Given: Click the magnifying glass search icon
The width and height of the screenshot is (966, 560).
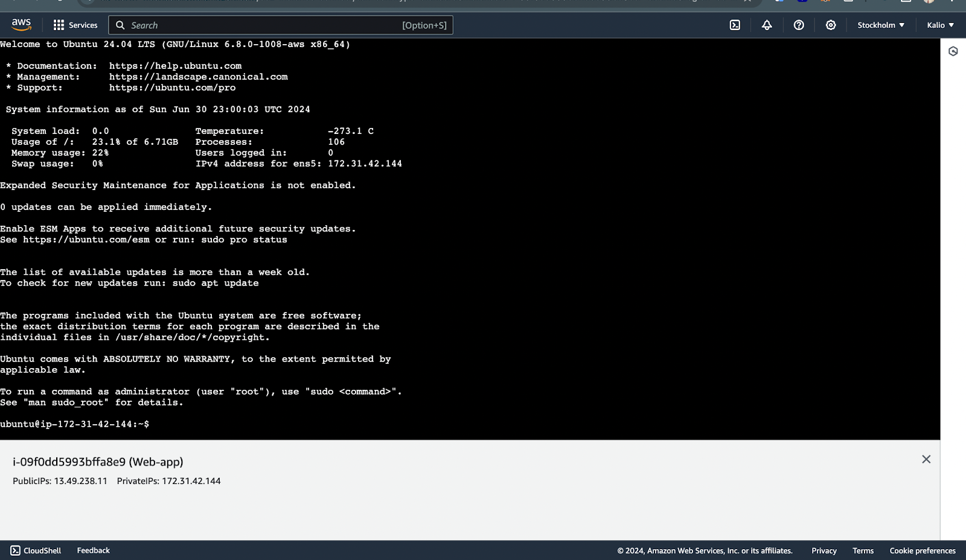Looking at the screenshot, I should (x=120, y=25).
